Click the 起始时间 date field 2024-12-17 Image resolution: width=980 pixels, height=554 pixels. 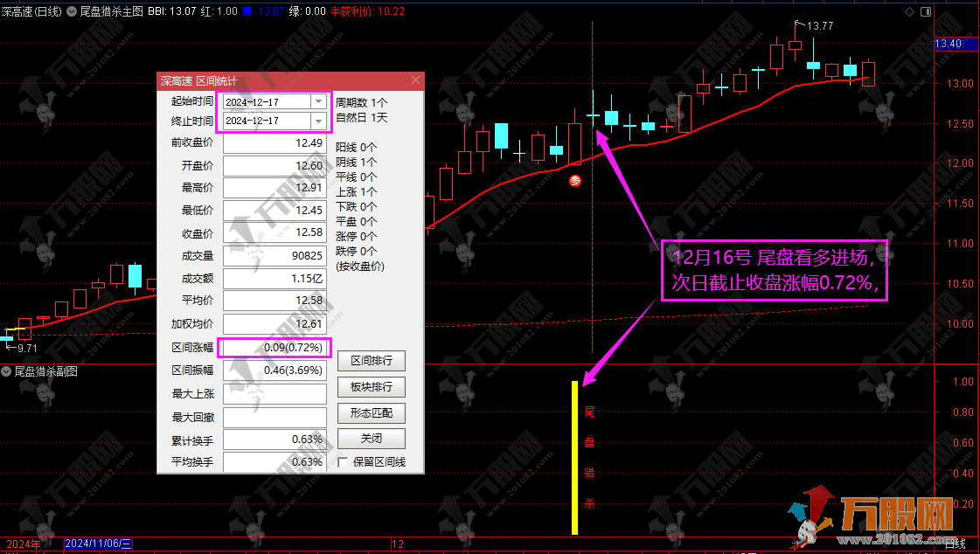click(267, 102)
